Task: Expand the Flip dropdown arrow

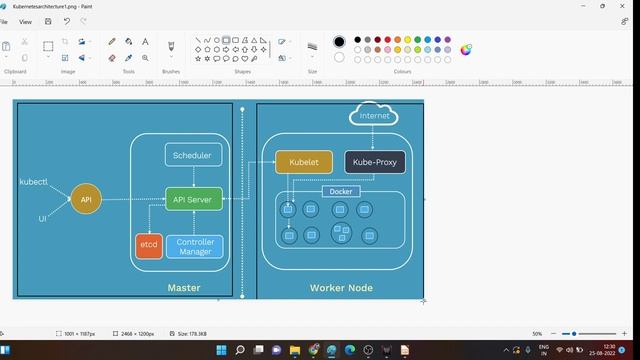Action: [90, 58]
